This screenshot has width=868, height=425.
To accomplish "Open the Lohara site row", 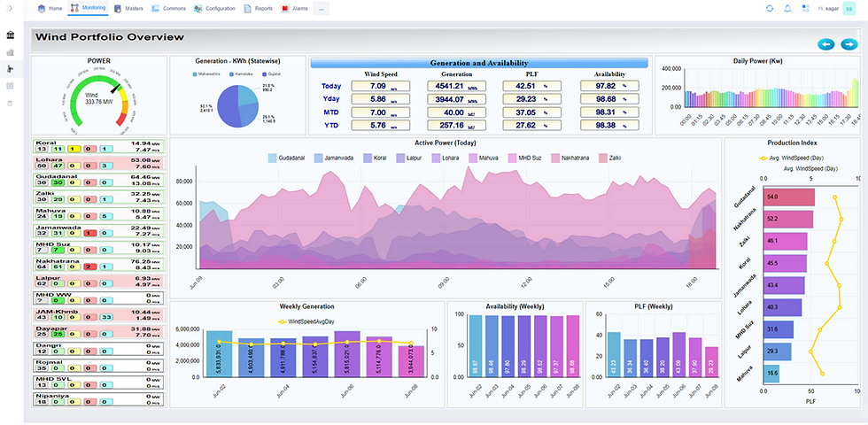I will point(99,163).
